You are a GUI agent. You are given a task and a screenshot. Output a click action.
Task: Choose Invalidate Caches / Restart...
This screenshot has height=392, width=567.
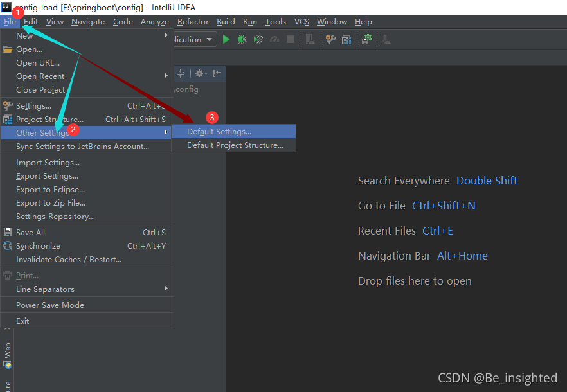[87, 259]
